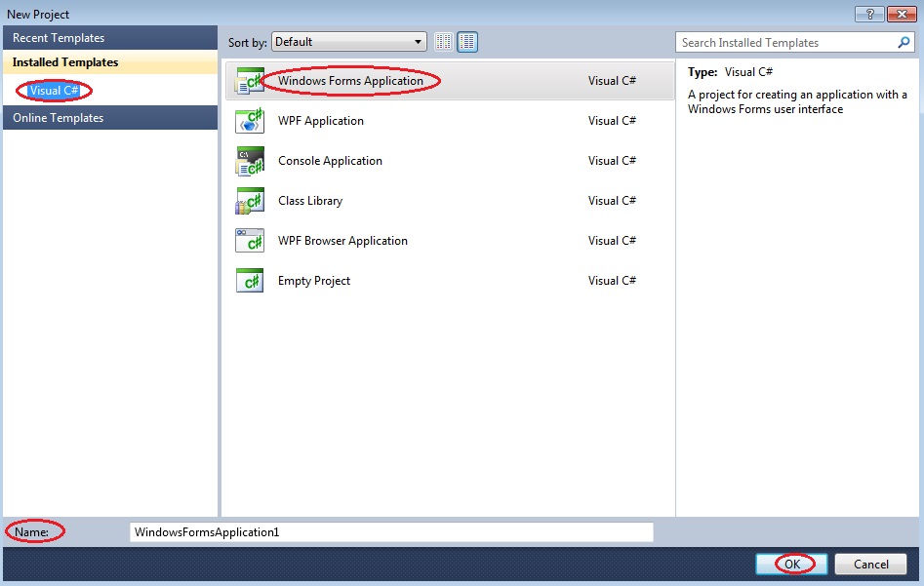Select the Windows Forms Application name
The image size is (924, 586).
[350, 81]
